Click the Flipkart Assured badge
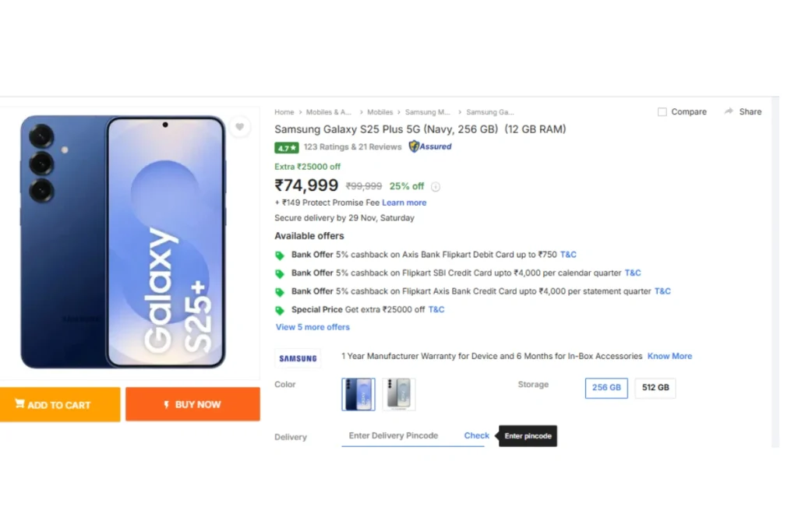 tap(430, 146)
